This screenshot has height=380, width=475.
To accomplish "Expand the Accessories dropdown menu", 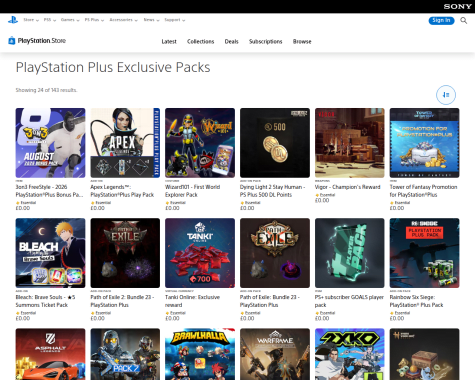I will (x=123, y=20).
